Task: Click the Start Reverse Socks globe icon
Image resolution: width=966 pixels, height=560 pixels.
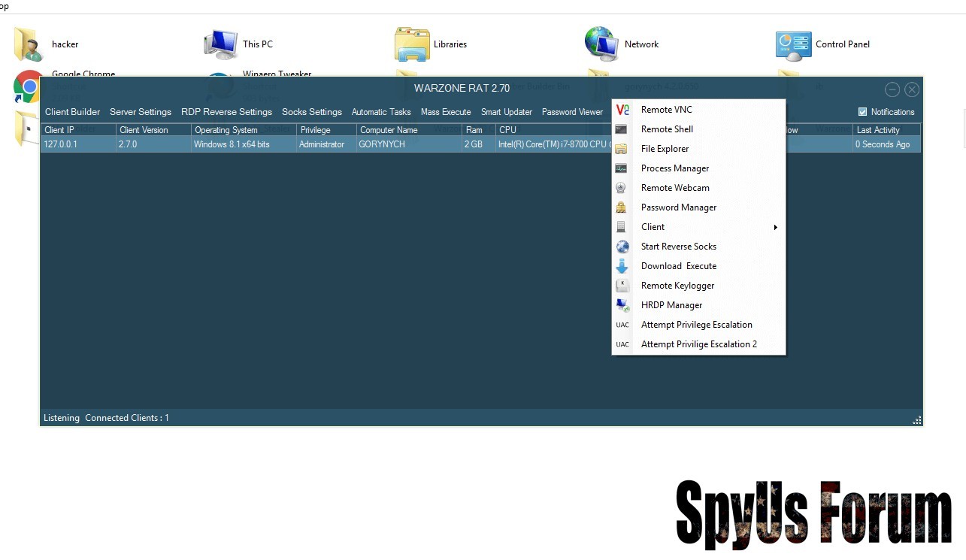Action: (x=622, y=247)
